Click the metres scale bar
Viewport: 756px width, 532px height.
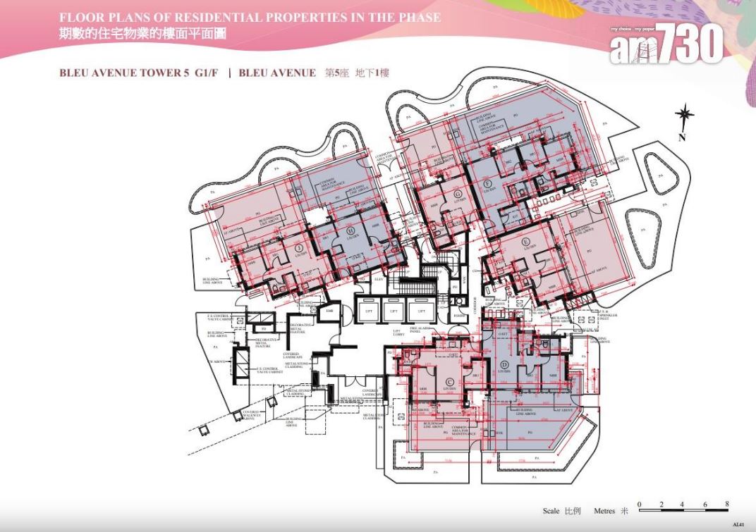coord(682,506)
